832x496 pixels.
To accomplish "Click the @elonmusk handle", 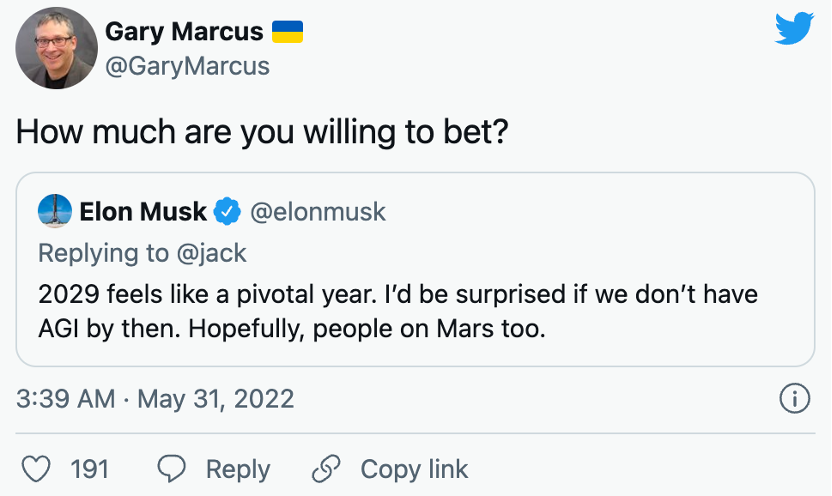I will tap(317, 212).
